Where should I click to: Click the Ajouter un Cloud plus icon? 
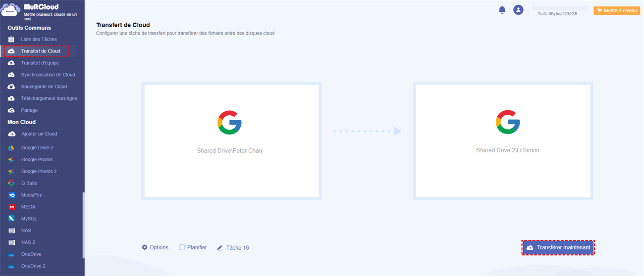coord(11,134)
